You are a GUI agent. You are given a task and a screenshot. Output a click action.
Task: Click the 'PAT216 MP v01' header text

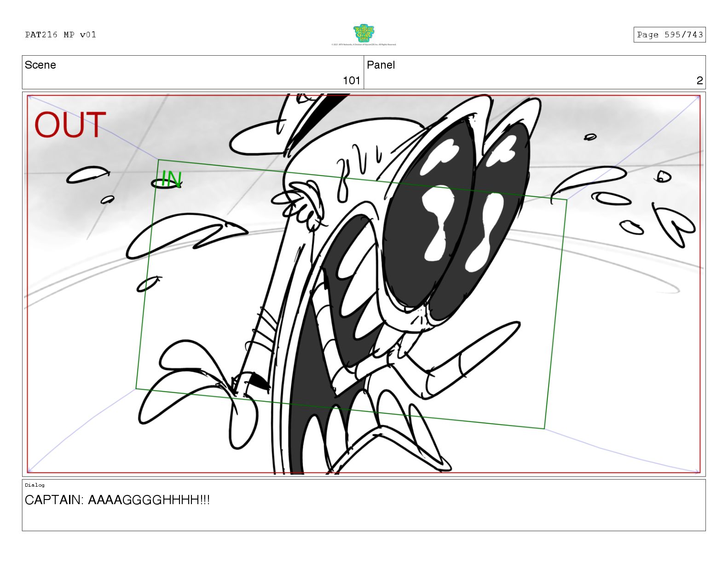tap(61, 35)
